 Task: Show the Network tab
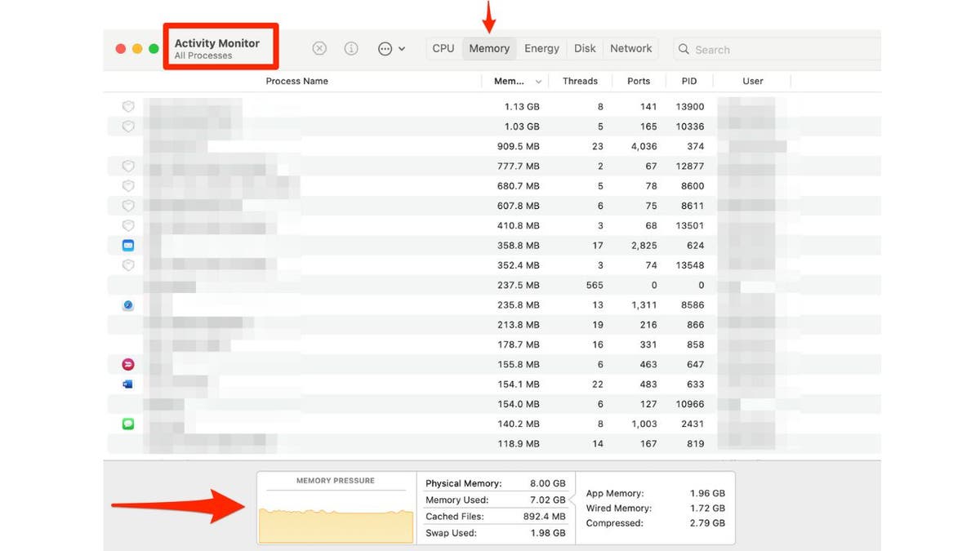click(631, 49)
